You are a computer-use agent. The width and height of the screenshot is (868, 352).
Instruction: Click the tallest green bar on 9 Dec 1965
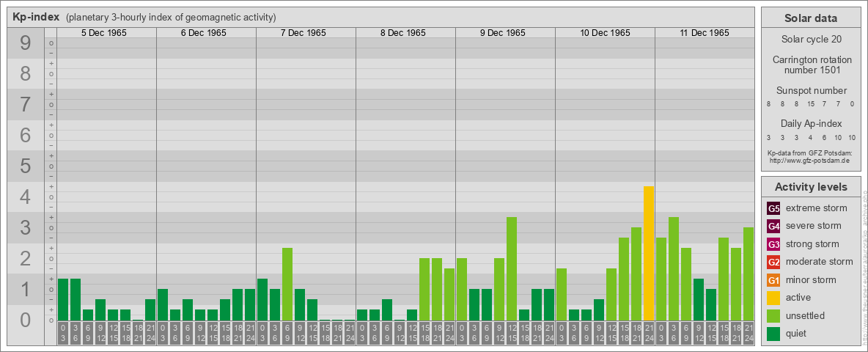pos(512,268)
